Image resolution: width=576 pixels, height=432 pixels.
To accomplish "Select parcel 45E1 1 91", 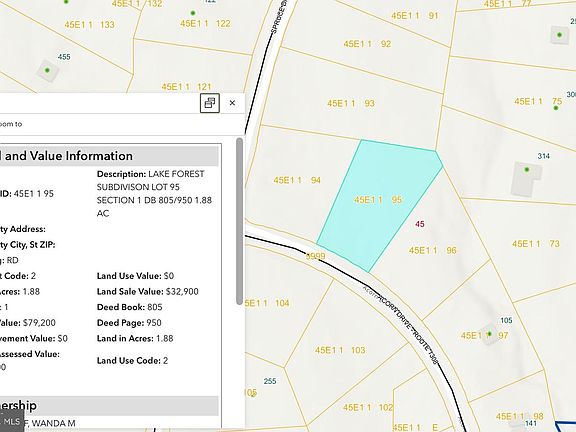I will point(415,15).
